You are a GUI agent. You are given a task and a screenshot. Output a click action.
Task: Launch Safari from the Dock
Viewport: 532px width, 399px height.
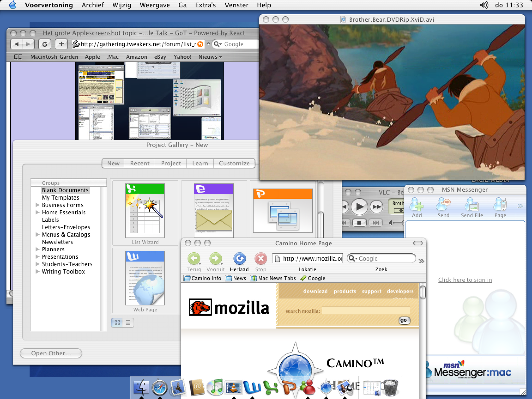(160, 387)
